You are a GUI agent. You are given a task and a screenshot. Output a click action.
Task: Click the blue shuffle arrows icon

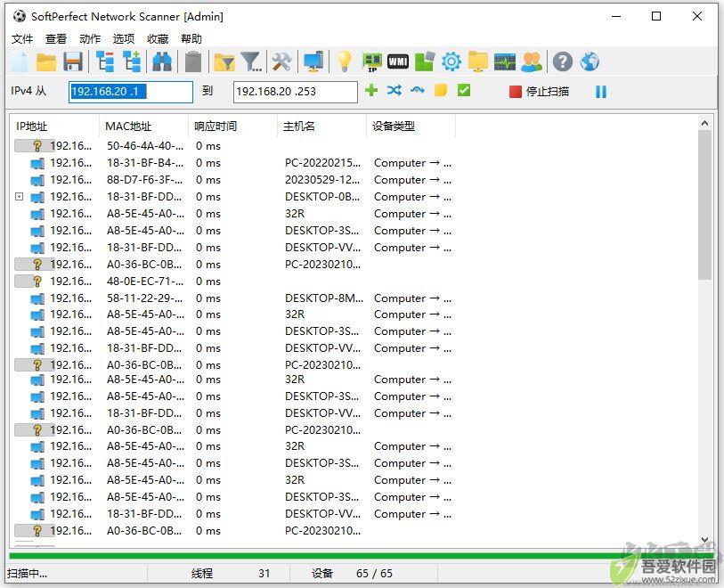[395, 90]
